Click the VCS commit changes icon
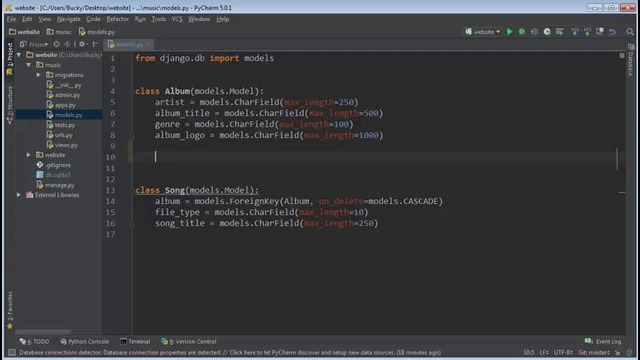Image resolution: width=640 pixels, height=360 pixels. (587, 31)
